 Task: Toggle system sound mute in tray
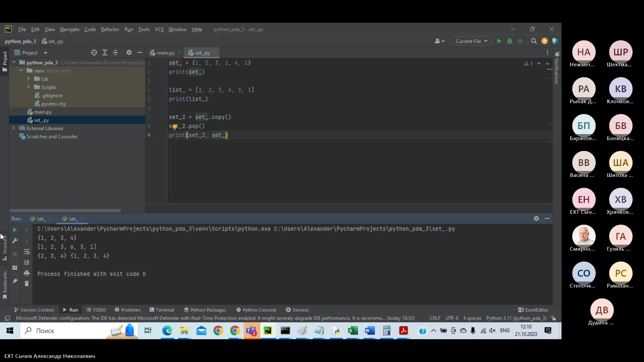pyautogui.click(x=492, y=331)
